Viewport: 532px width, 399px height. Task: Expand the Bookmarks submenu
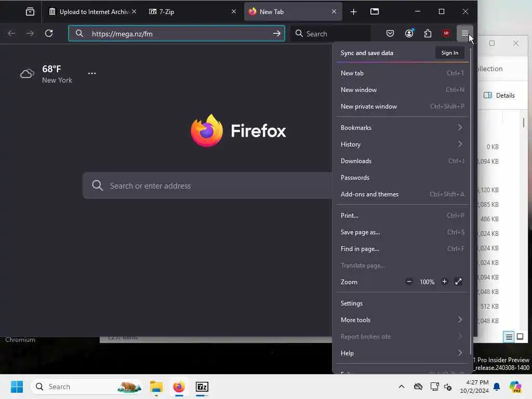[x=403, y=128]
